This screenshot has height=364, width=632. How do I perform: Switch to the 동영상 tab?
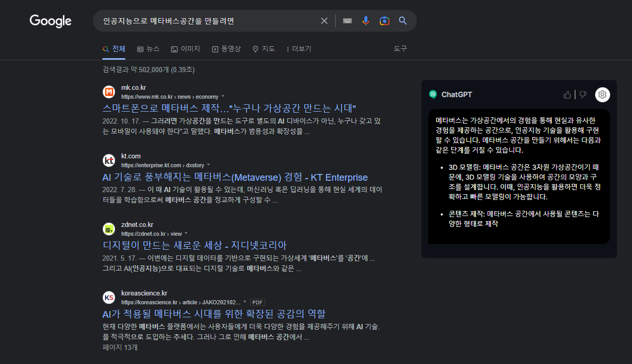pos(227,49)
